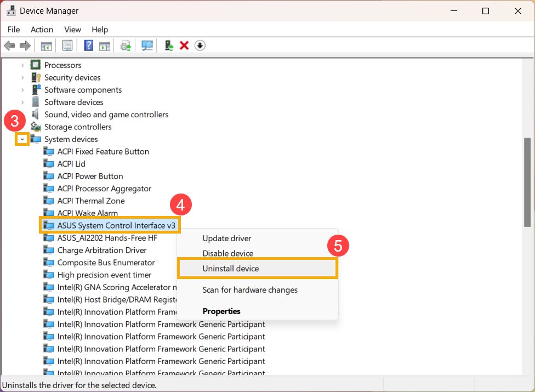This screenshot has height=392, width=535.
Task: Select ACPI Fixed Feature Button device
Action: pyautogui.click(x=103, y=151)
